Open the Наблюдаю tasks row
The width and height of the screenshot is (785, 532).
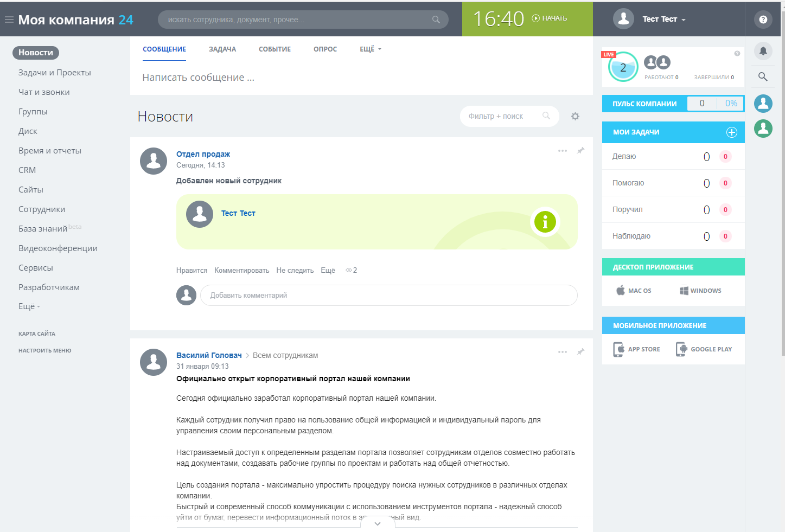click(x=673, y=236)
